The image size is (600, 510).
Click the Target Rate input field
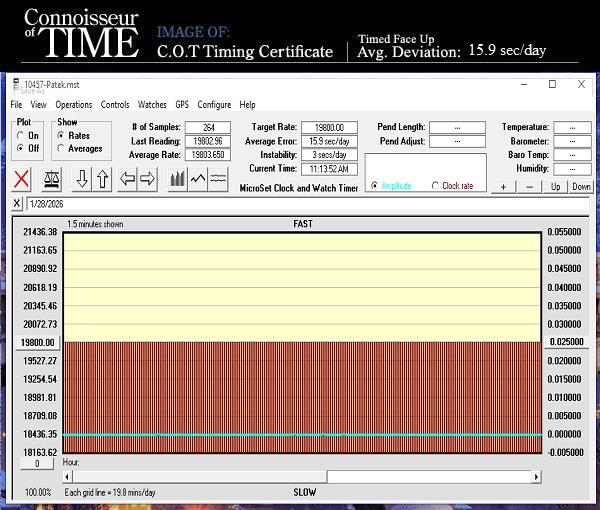click(x=328, y=128)
